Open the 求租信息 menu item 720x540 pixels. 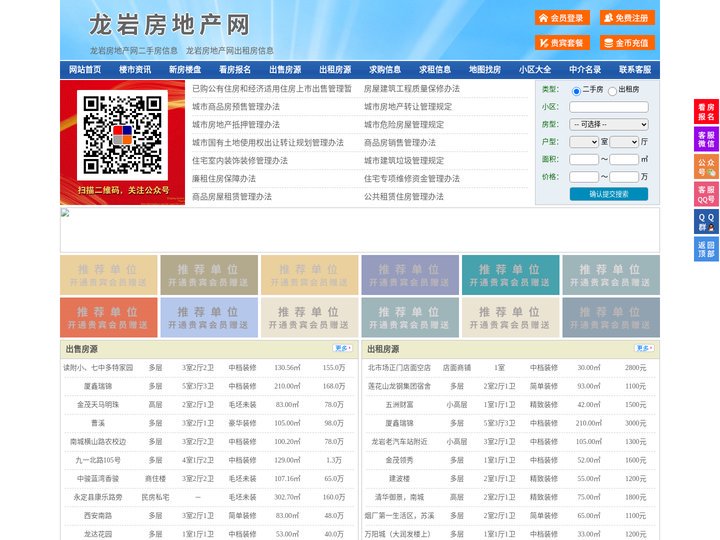click(435, 70)
